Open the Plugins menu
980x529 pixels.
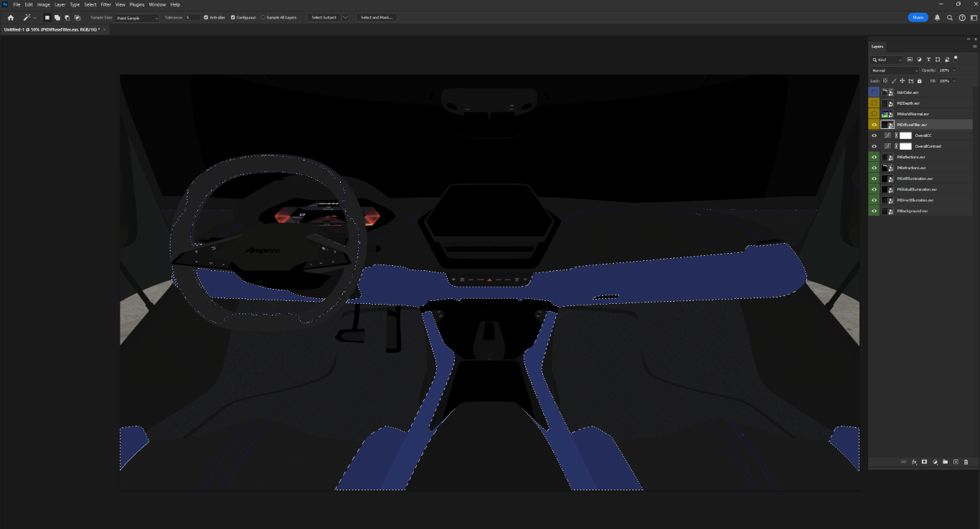(x=136, y=4)
